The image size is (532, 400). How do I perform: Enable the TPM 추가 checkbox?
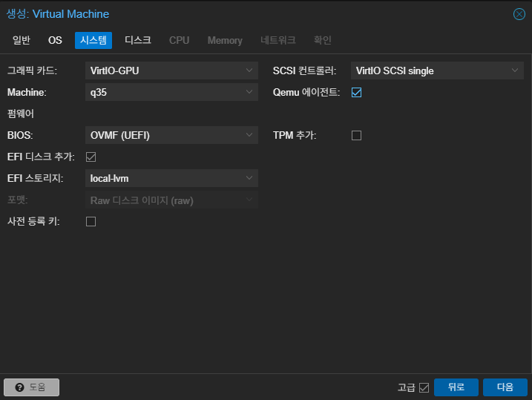[357, 135]
